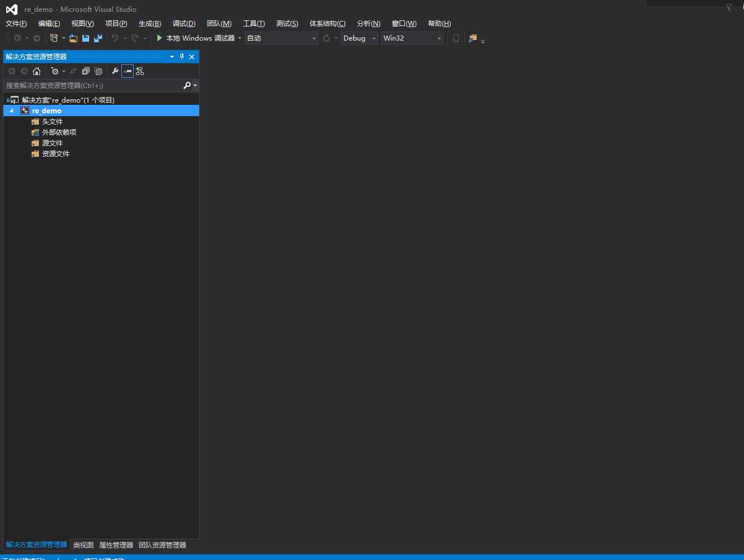Click 本地 Windows 调试器 start button
This screenshot has width=744, height=560.
[196, 38]
